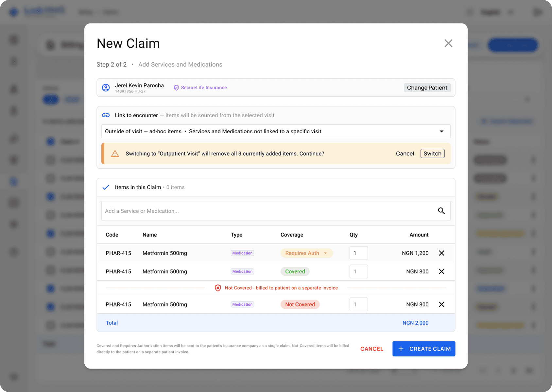The image size is (552, 392).
Task: Remove the Covered Metformin 500mg row
Action: [441, 271]
